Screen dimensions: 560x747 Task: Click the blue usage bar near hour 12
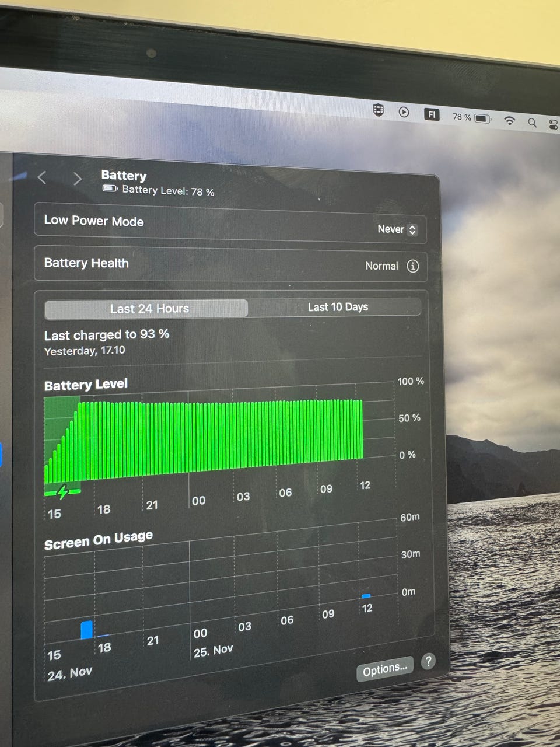point(366,596)
